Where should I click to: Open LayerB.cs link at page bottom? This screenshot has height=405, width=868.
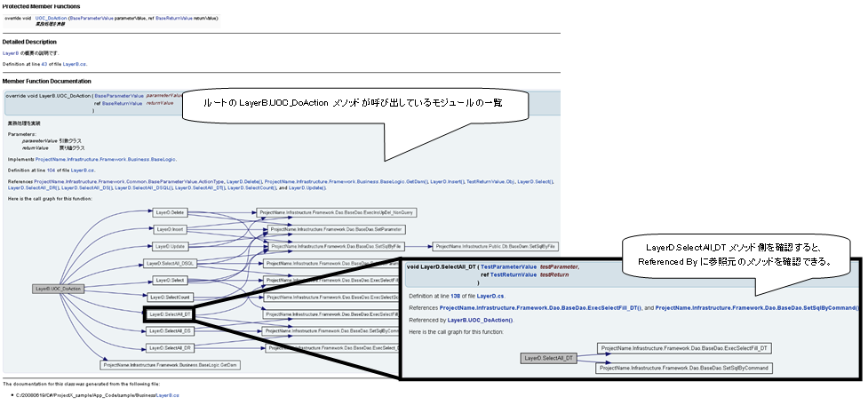167,393
